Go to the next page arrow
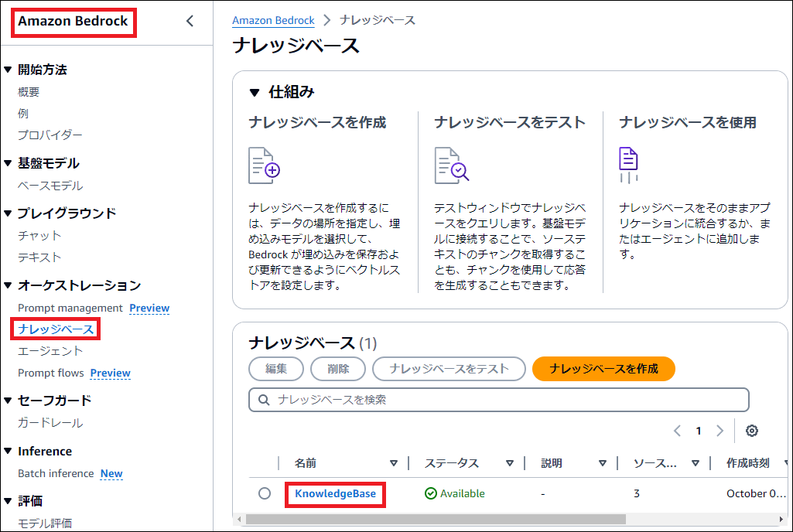The image size is (793, 532). pos(720,431)
